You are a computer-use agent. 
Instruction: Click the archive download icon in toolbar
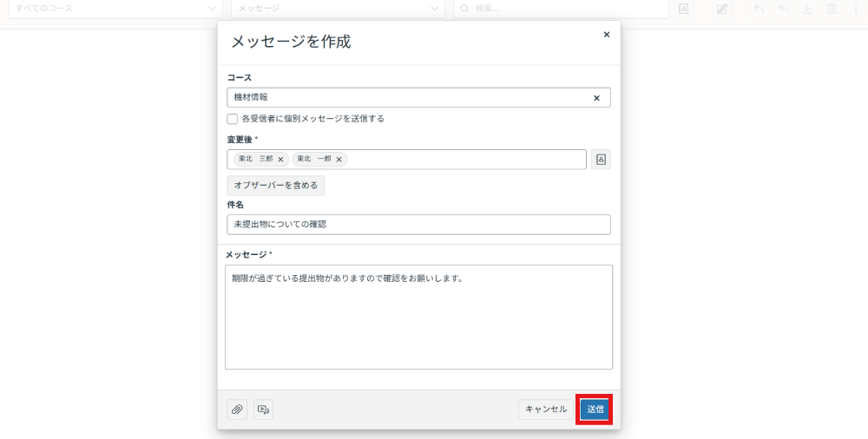[x=806, y=9]
